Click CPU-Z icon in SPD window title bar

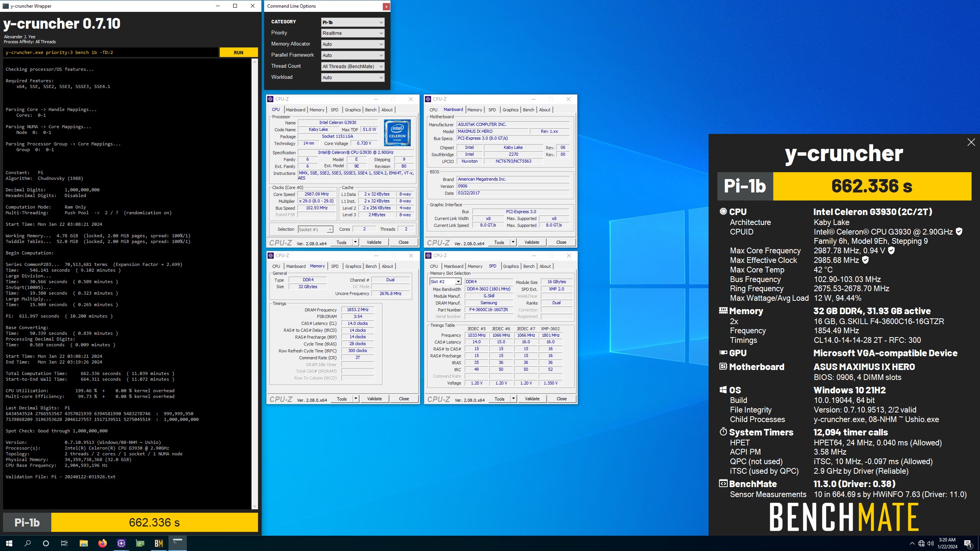coord(428,256)
